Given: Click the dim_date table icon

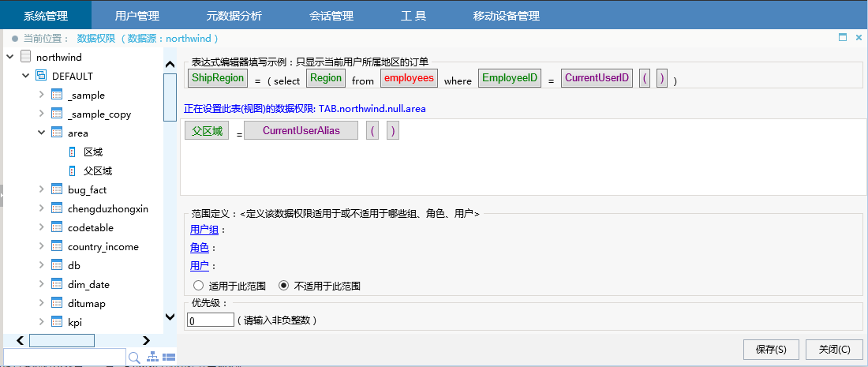Looking at the screenshot, I should click(x=57, y=284).
